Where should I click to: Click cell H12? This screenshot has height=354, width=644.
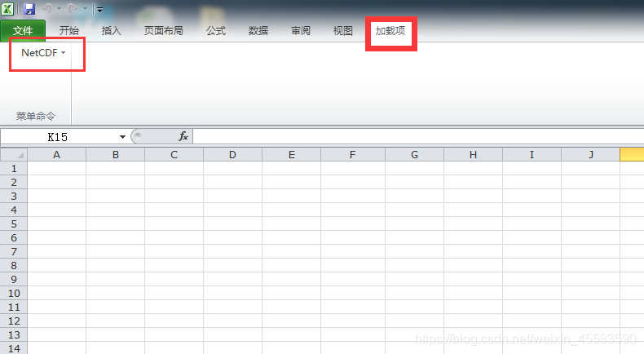tap(473, 321)
